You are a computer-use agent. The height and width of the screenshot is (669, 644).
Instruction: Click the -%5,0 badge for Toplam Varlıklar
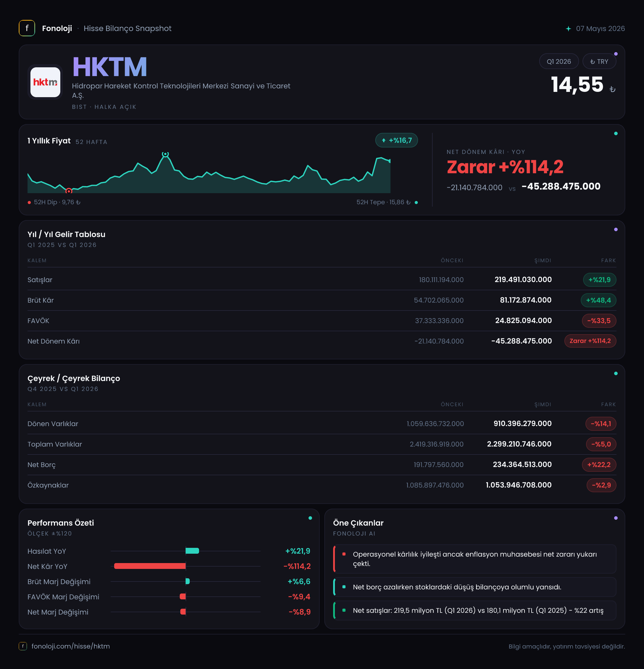tap(601, 445)
